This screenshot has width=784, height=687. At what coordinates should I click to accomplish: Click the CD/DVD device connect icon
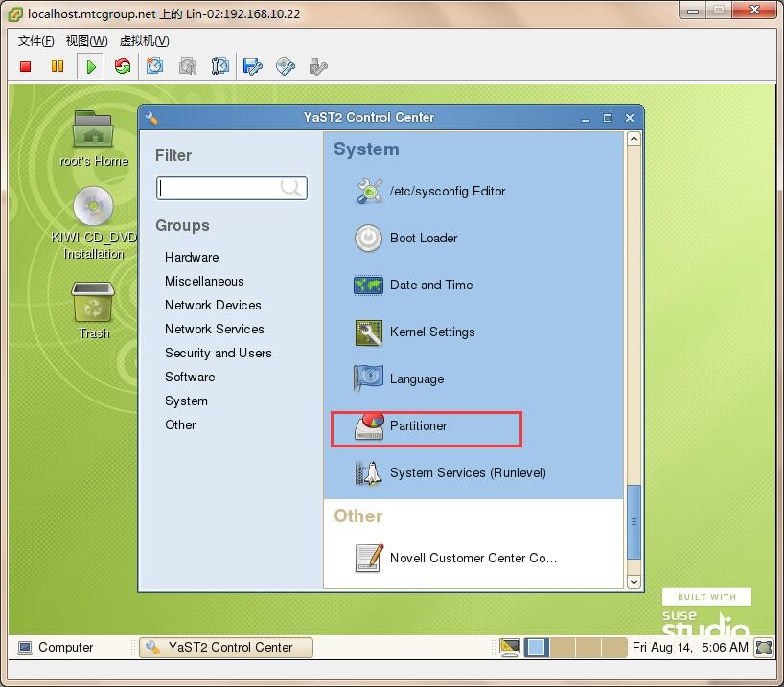pos(286,66)
